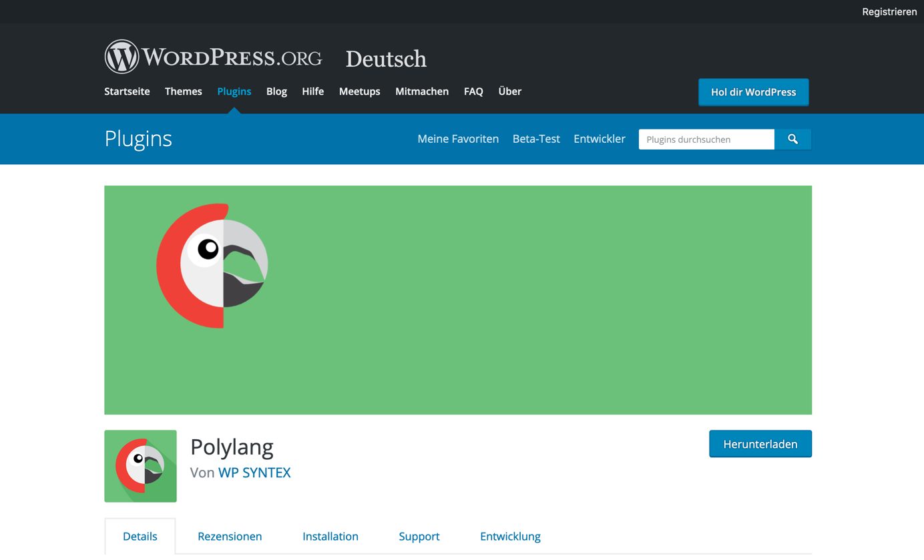This screenshot has width=924, height=560.
Task: Switch to the Rezensionen tab
Action: (230, 536)
